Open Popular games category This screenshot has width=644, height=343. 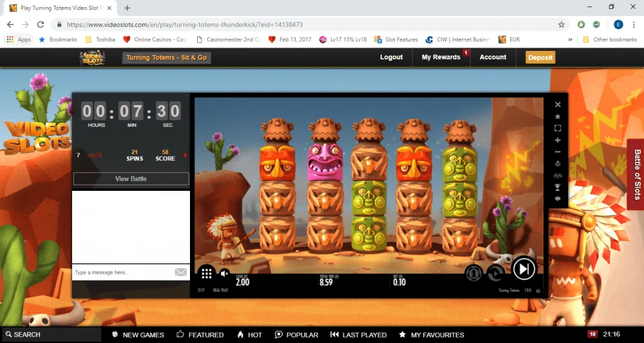(296, 335)
